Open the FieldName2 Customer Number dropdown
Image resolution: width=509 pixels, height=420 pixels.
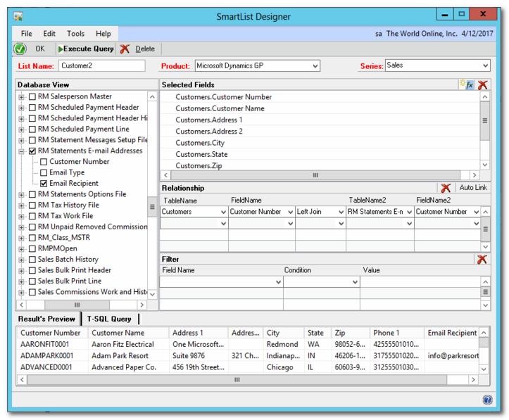[x=476, y=212]
